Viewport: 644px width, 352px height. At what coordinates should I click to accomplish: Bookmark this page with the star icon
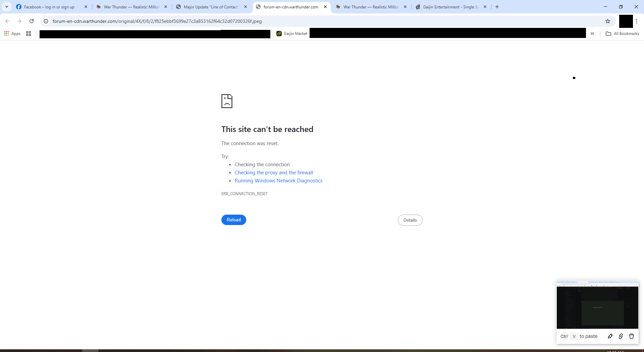click(x=607, y=21)
